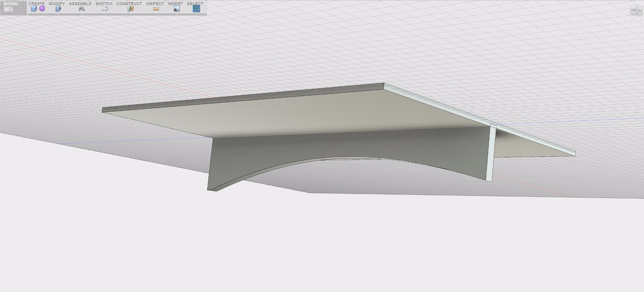Expand the dropdown arrow under INSERT
Image resolution: width=644 pixels, height=292 pixels.
177,14
